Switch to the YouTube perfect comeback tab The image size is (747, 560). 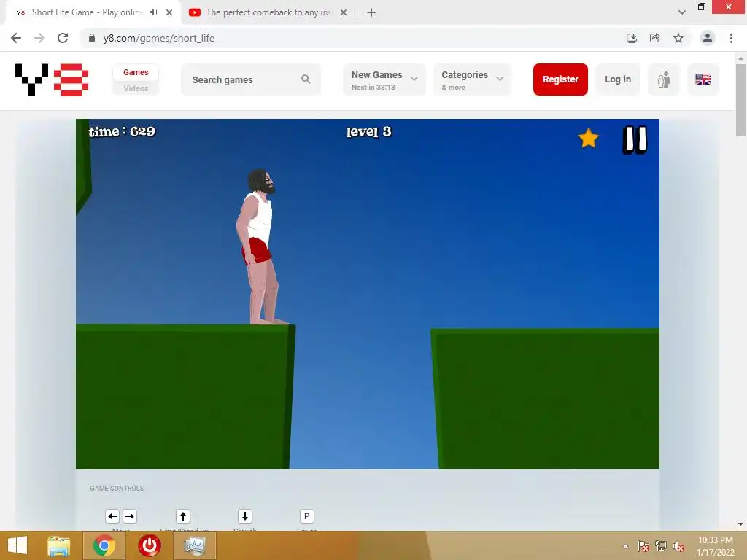tap(268, 12)
